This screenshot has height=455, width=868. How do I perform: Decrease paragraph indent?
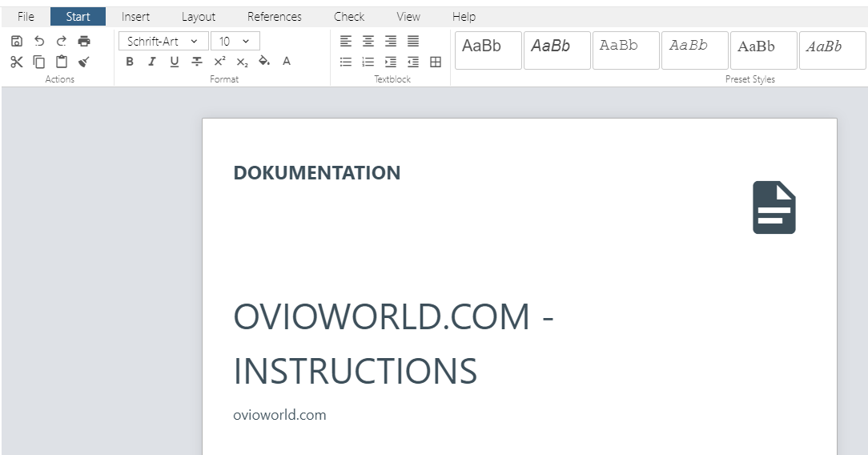click(x=413, y=62)
